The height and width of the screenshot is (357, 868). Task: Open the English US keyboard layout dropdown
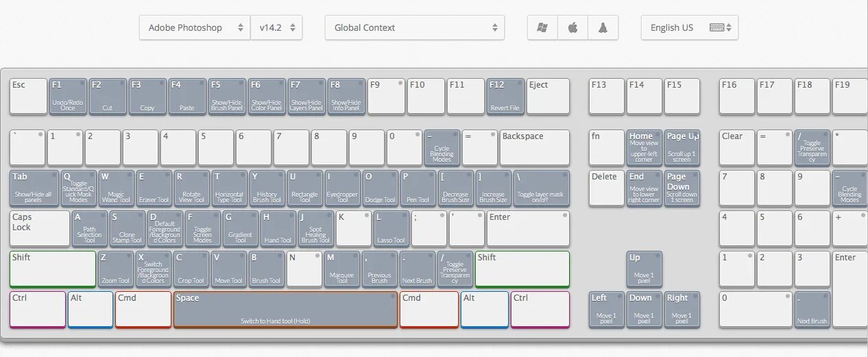(x=690, y=28)
